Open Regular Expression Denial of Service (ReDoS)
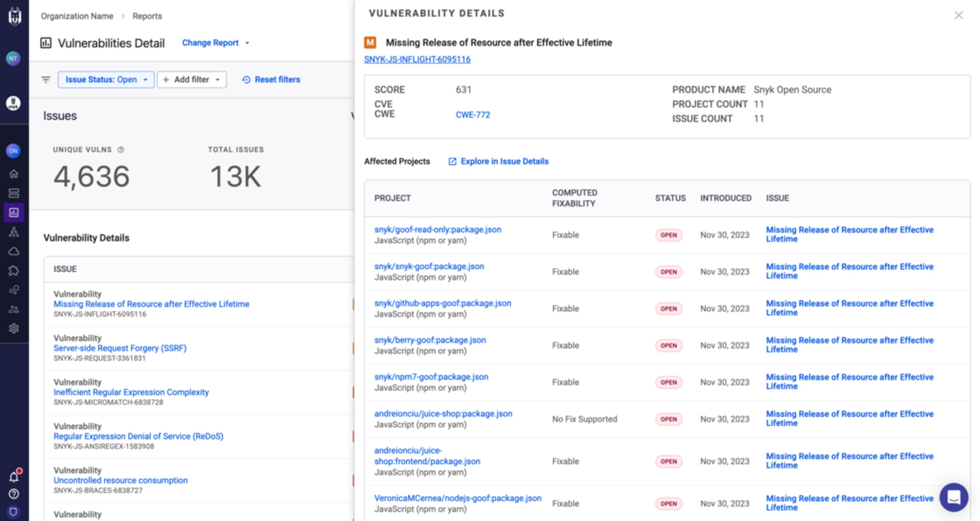This screenshot has height=521, width=980. coord(138,436)
